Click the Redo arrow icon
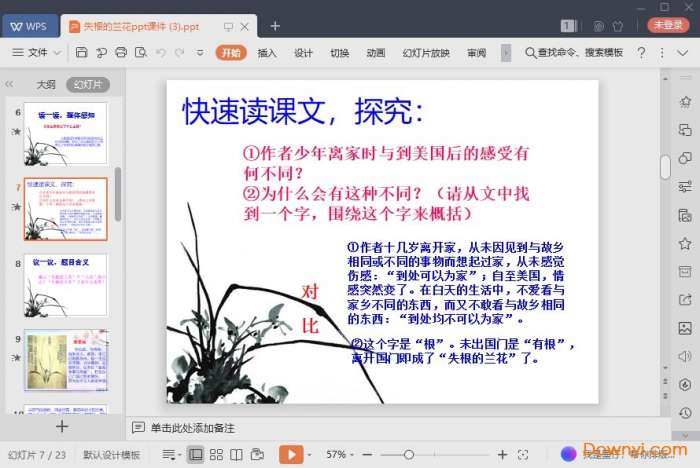 point(179,53)
